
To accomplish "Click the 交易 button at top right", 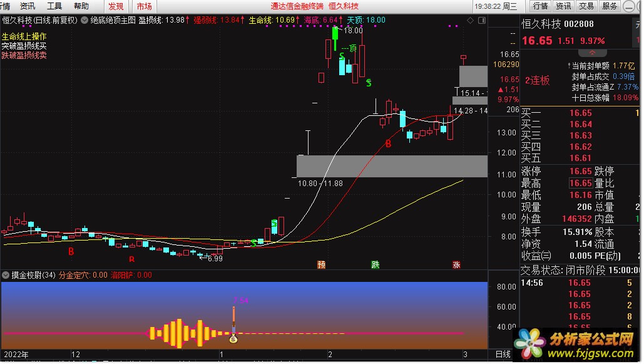I will point(586,6).
